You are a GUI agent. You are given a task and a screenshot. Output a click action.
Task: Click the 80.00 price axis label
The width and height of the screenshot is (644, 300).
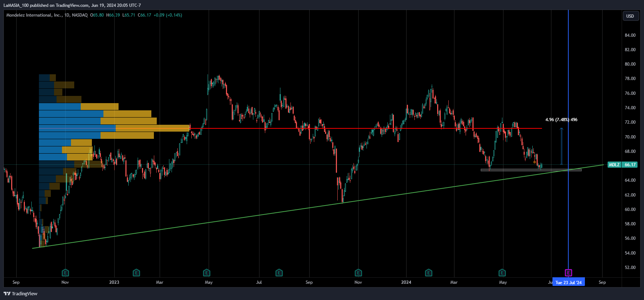tap(630, 64)
